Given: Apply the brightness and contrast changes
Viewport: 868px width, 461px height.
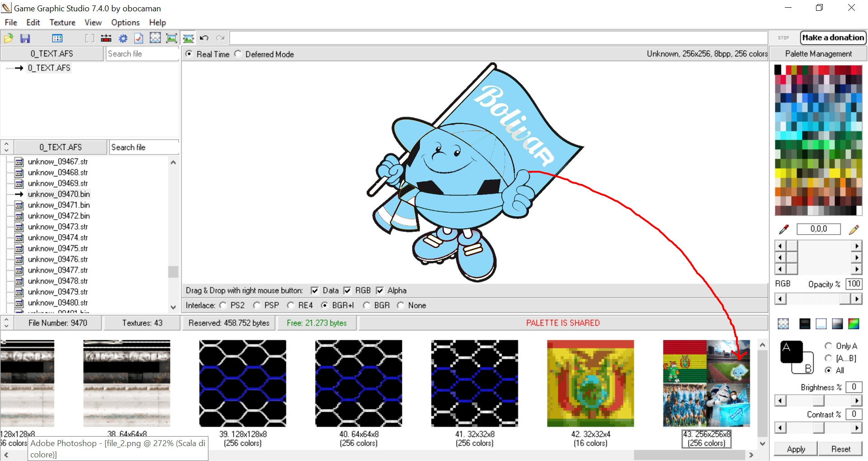Looking at the screenshot, I should pyautogui.click(x=796, y=449).
